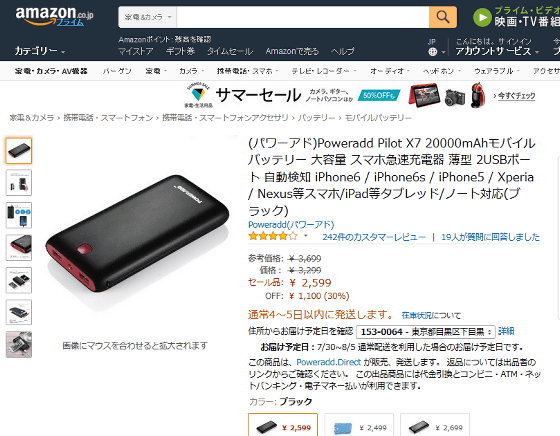Open the 242件のカスタマーレビュー link
Screen dimensions: 560x436
tap(374, 237)
